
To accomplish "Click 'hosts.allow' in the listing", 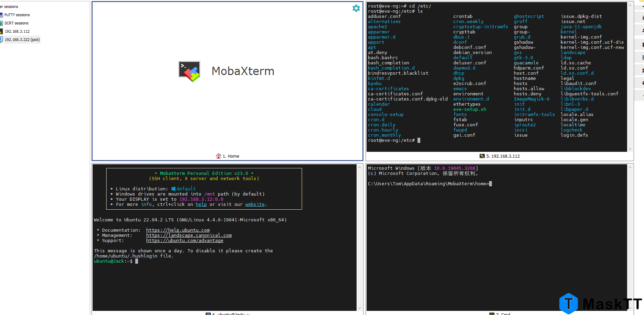I will [529, 88].
